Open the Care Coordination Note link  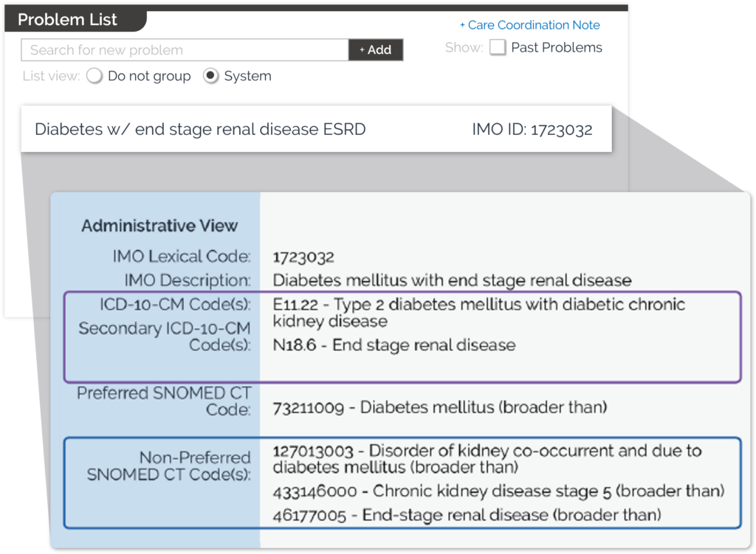[x=529, y=24]
